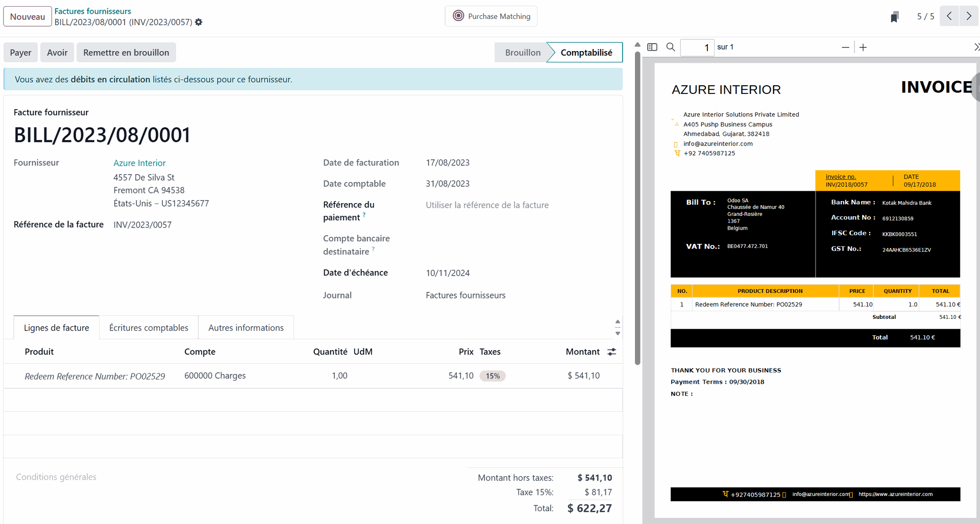980x524 pixels.
Task: Open the Purchase Matching button
Action: coord(491,16)
